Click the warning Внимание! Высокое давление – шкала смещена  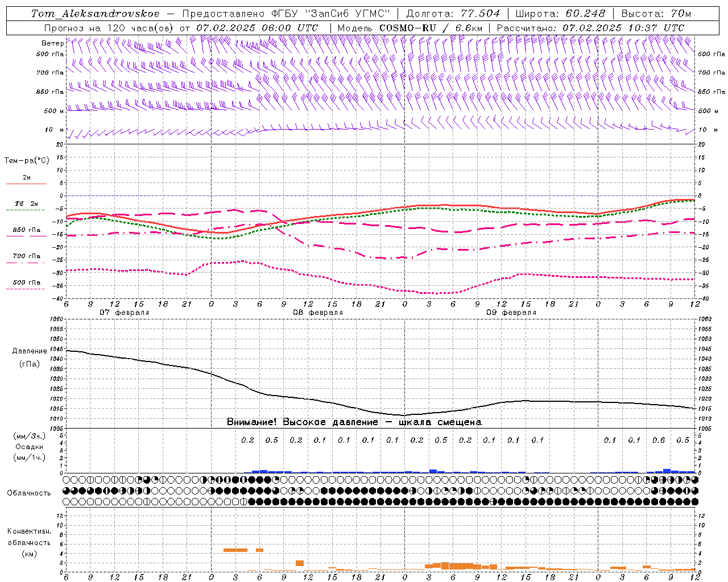click(x=354, y=422)
